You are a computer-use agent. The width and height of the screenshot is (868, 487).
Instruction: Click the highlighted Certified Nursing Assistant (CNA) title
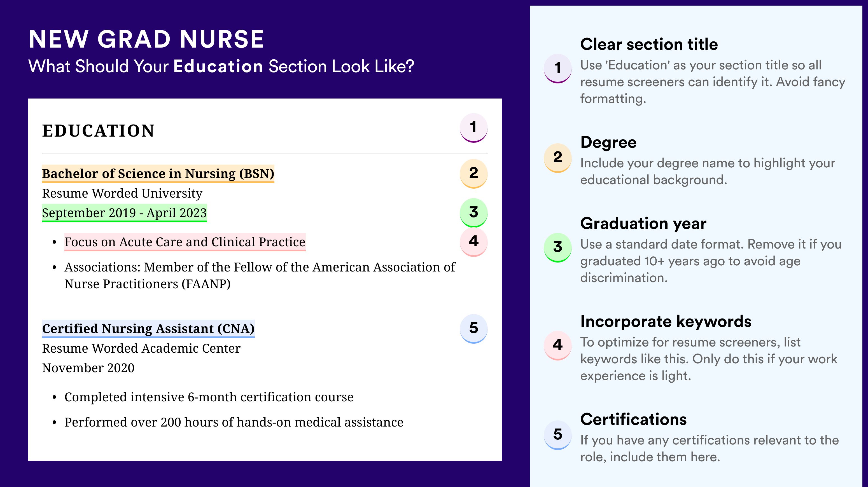(148, 329)
